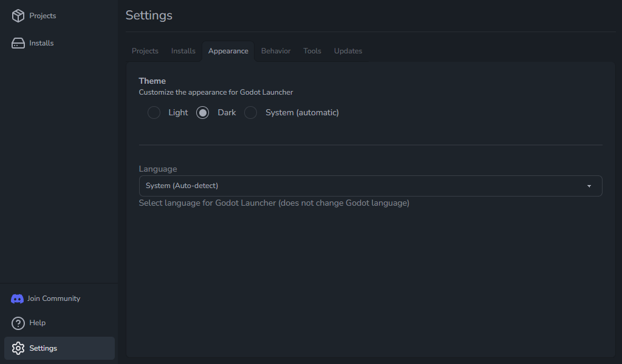Open Projects label in the sidebar

[43, 16]
